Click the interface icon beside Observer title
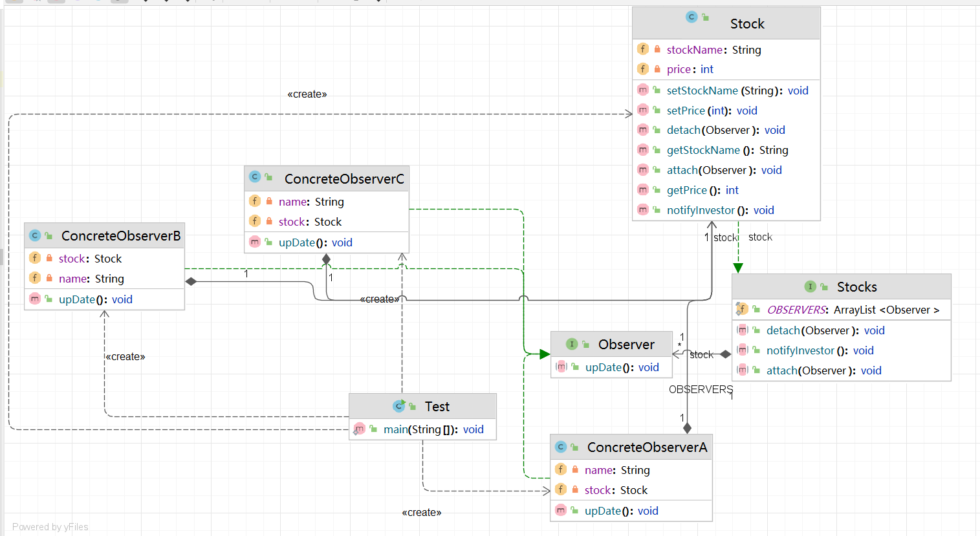 [571, 344]
